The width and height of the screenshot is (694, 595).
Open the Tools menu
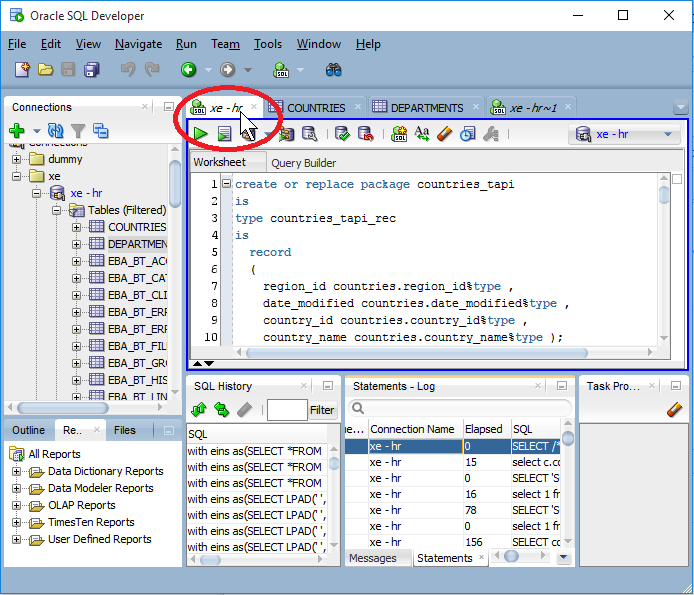(268, 44)
